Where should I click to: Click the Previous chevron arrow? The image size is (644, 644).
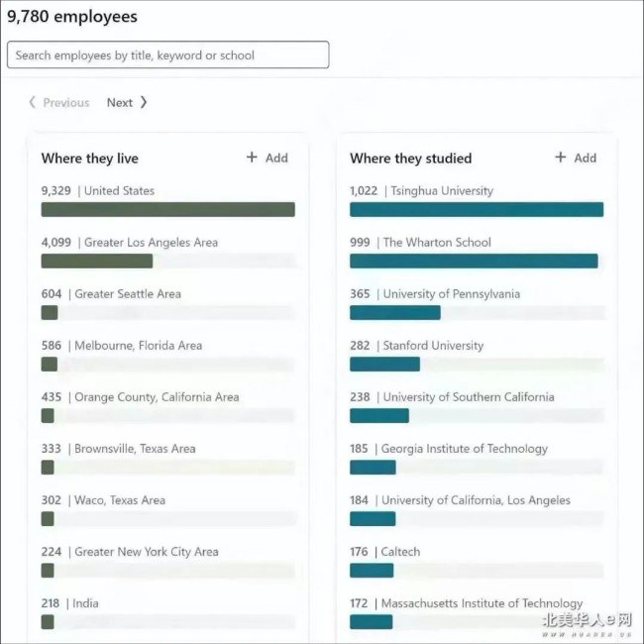(32, 102)
